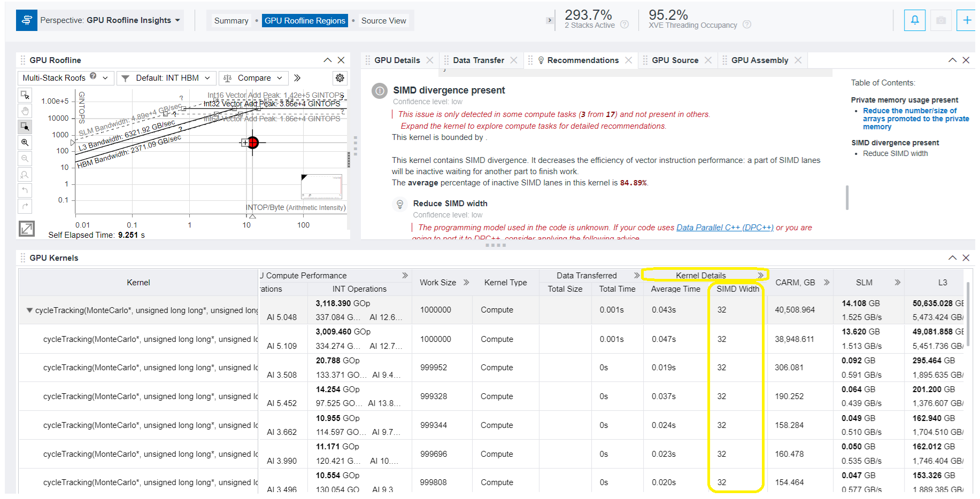The width and height of the screenshot is (980, 499).
Task: Close the GPU Assembly tab
Action: point(798,60)
